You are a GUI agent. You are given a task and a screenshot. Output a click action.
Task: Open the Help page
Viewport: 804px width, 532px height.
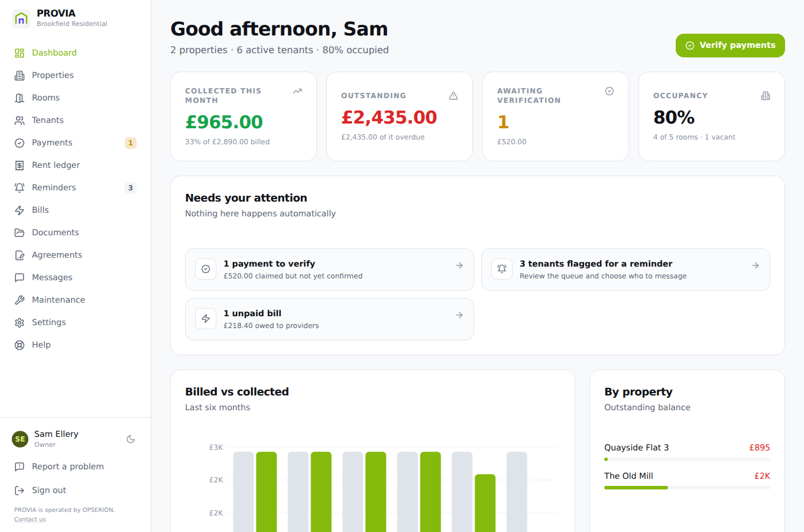76,345
